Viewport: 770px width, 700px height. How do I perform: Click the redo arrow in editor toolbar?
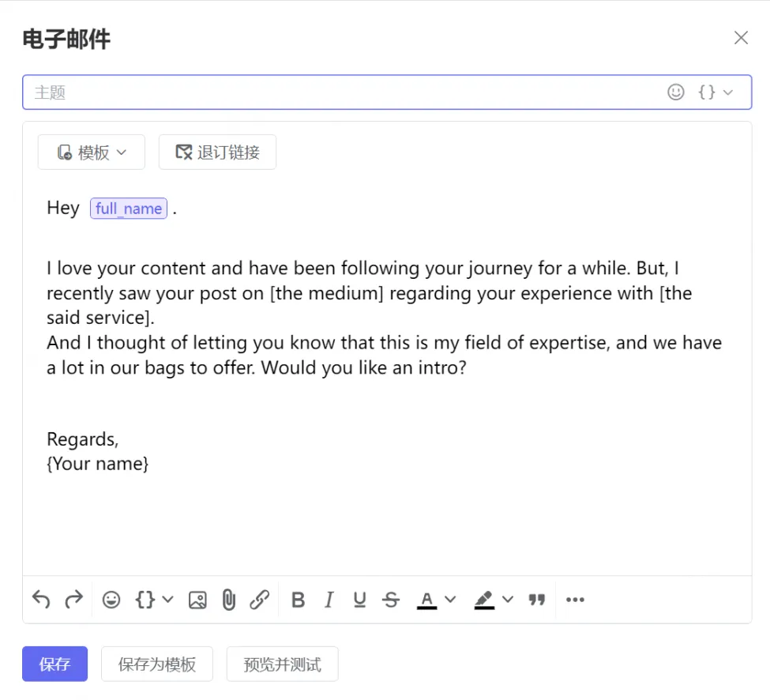point(73,600)
